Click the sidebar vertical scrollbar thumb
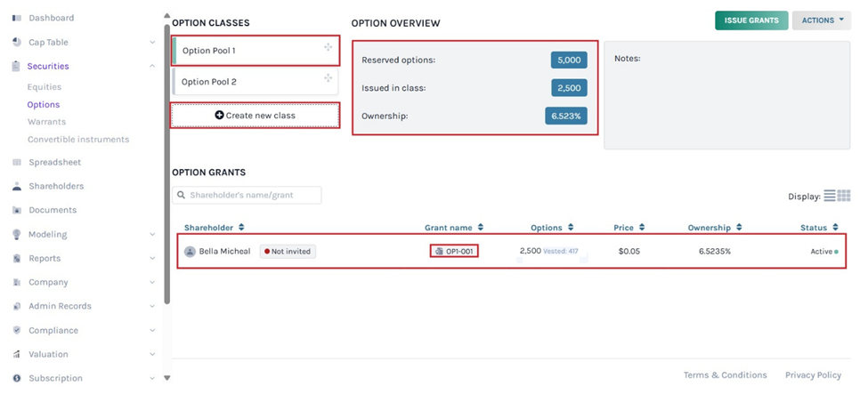The image size is (868, 394). 166,164
